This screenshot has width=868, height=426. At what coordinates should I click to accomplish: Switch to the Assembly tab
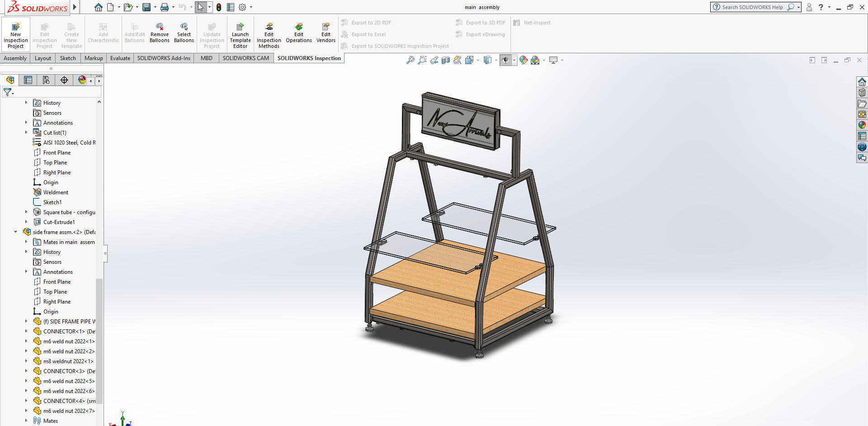pyautogui.click(x=15, y=58)
